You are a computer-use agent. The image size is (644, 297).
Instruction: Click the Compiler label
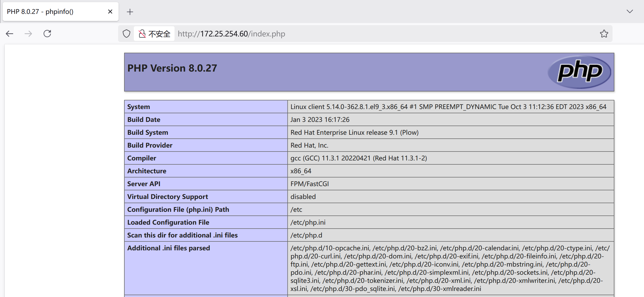pos(142,158)
